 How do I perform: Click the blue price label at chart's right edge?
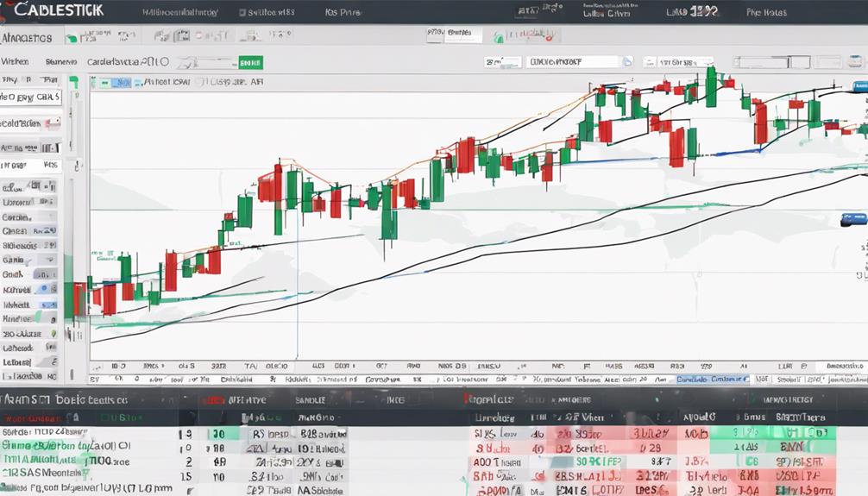[x=853, y=219]
